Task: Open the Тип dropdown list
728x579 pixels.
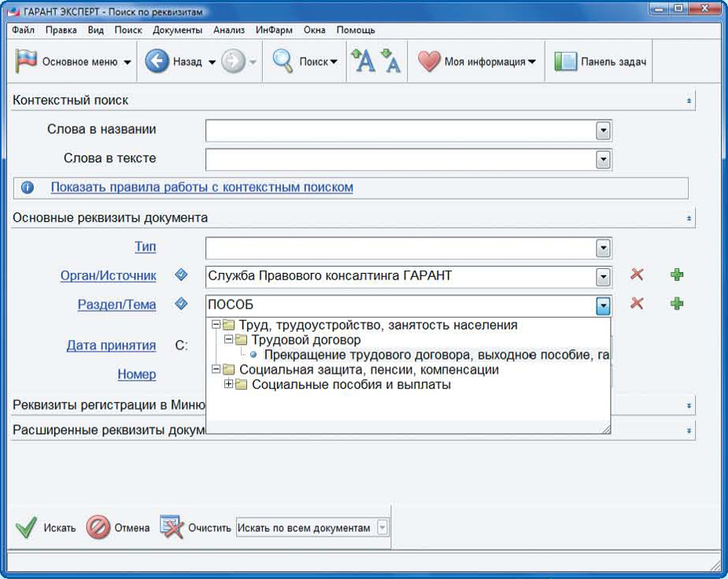Action: pos(603,249)
